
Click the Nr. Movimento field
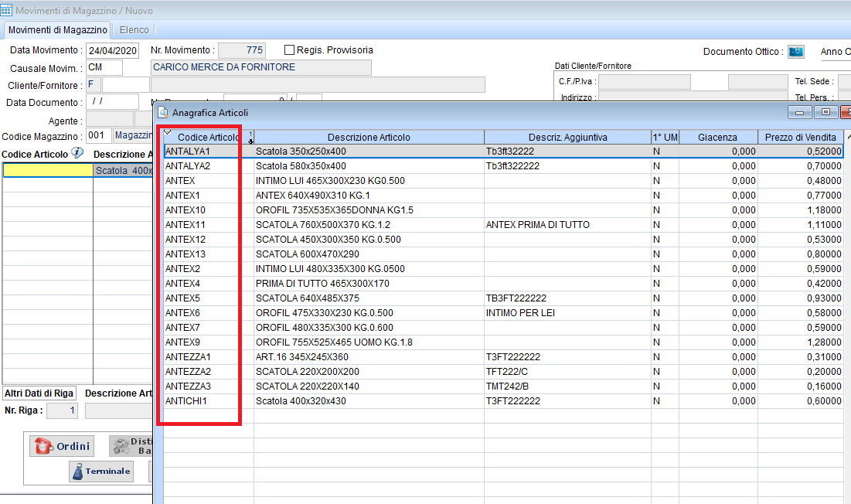(x=241, y=50)
